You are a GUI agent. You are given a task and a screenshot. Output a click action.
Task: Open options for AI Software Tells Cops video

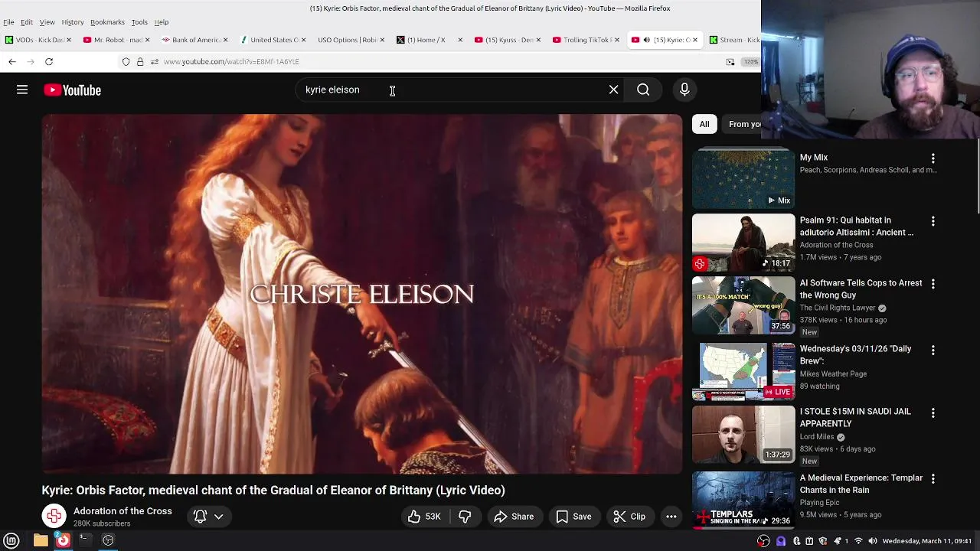[933, 284]
